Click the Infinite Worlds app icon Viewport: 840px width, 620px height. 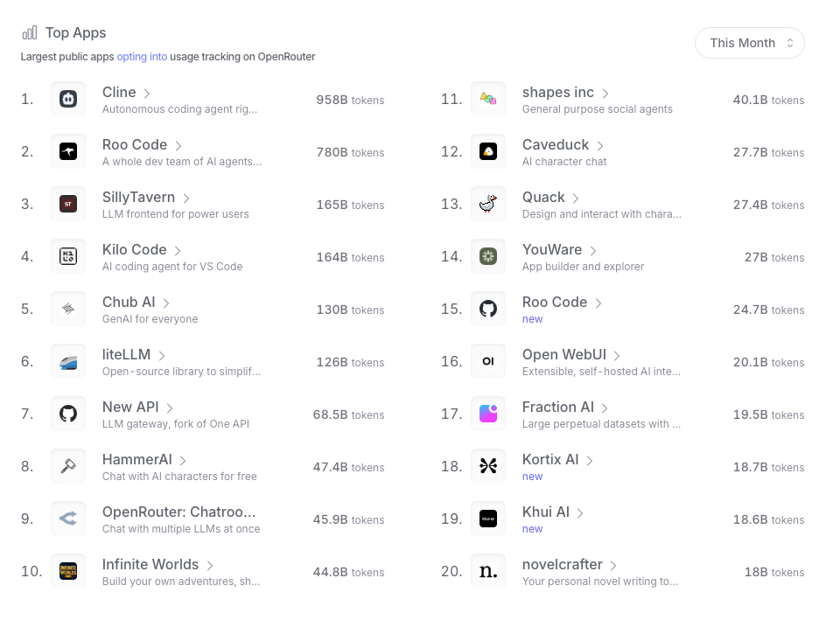68,571
